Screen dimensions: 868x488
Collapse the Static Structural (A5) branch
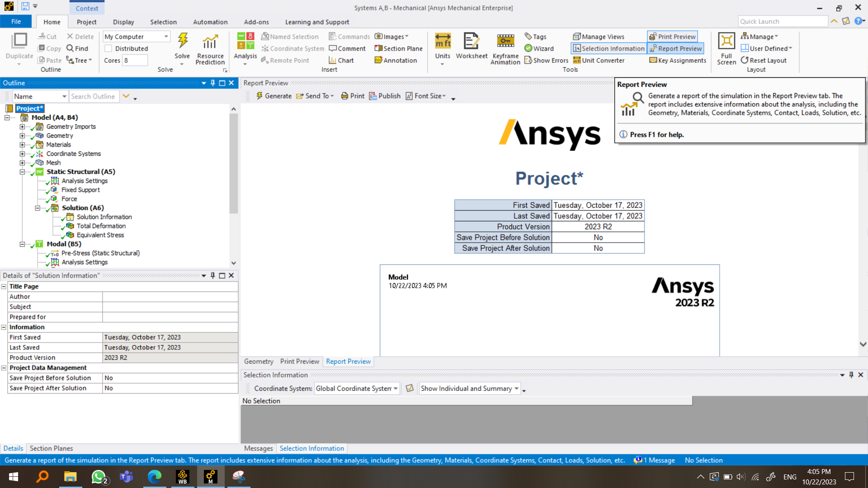tap(22, 172)
